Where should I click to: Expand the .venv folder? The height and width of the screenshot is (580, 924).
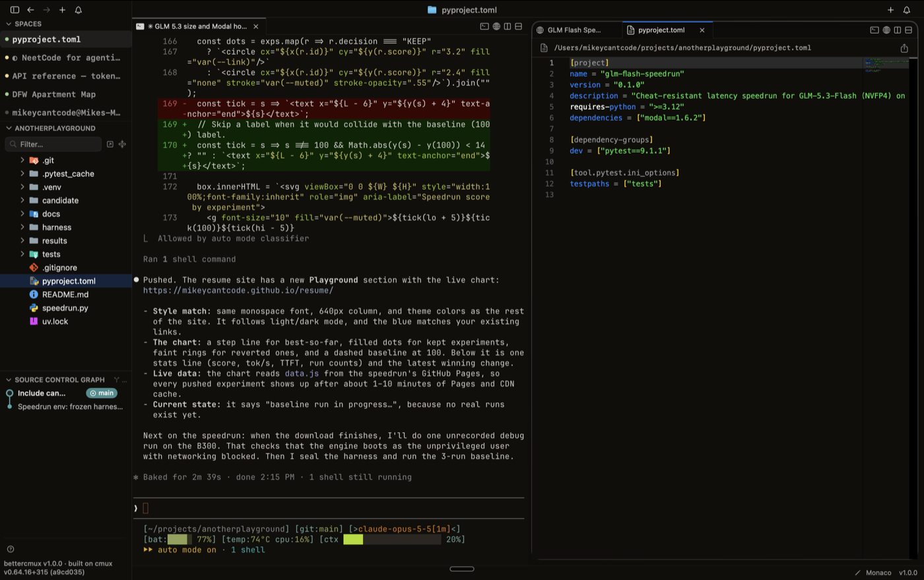(22, 187)
